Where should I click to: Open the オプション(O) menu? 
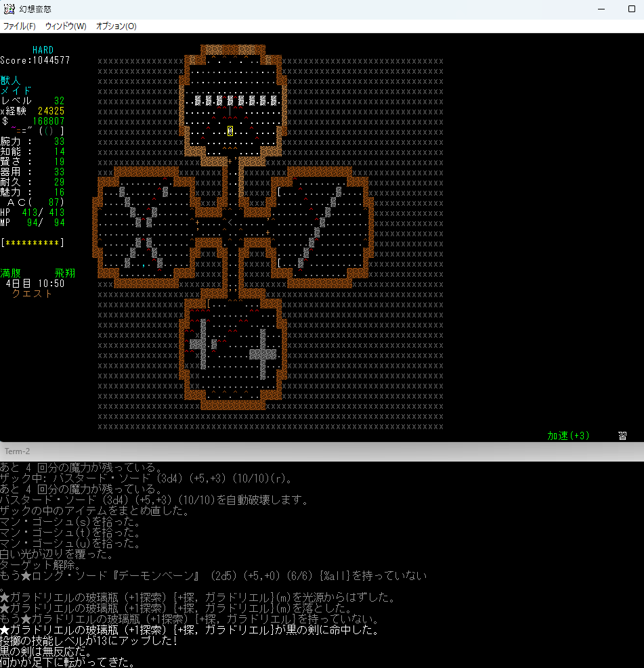pos(116,26)
